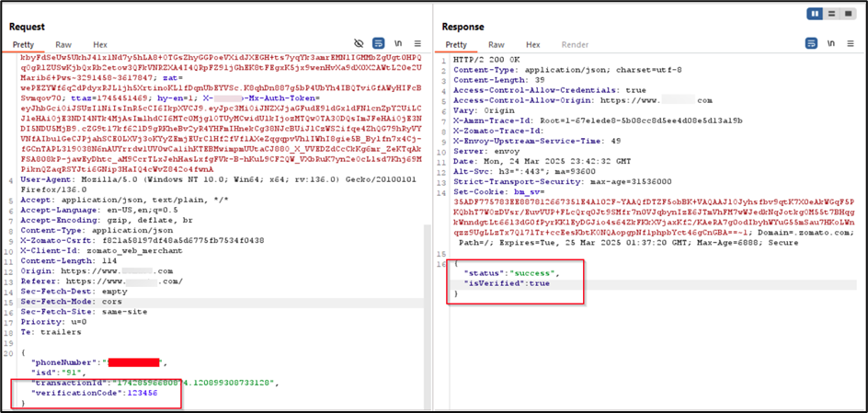This screenshot has height=413, width=868.
Task: Click the crossed-out eye icon in Request panel
Action: [x=360, y=44]
